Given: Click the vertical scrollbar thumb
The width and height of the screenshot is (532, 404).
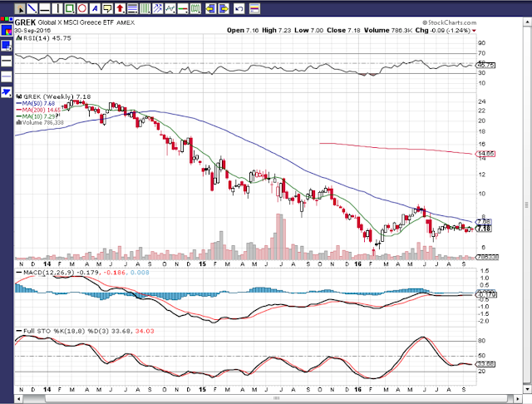Looking at the screenshot, I should [x=527, y=204].
